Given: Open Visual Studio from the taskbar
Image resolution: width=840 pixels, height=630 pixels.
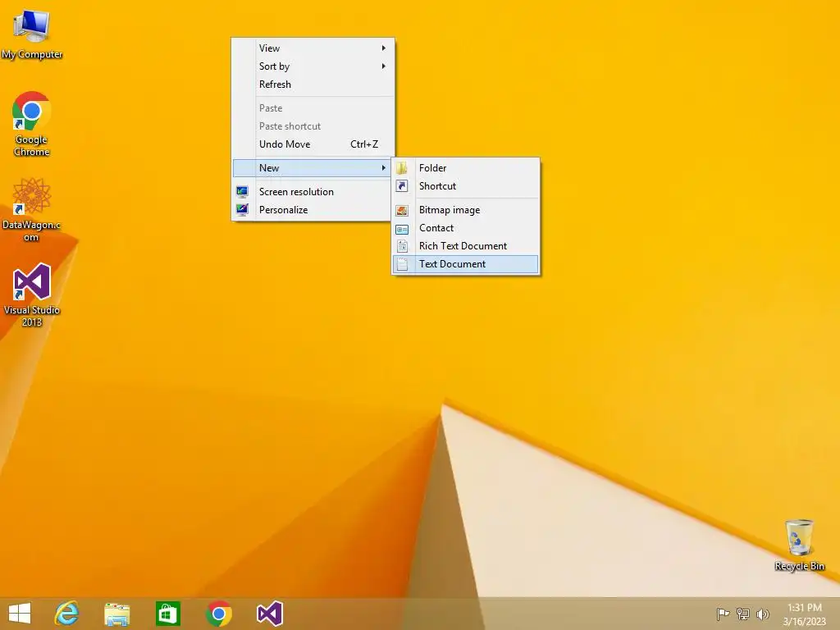Looking at the screenshot, I should point(269,614).
